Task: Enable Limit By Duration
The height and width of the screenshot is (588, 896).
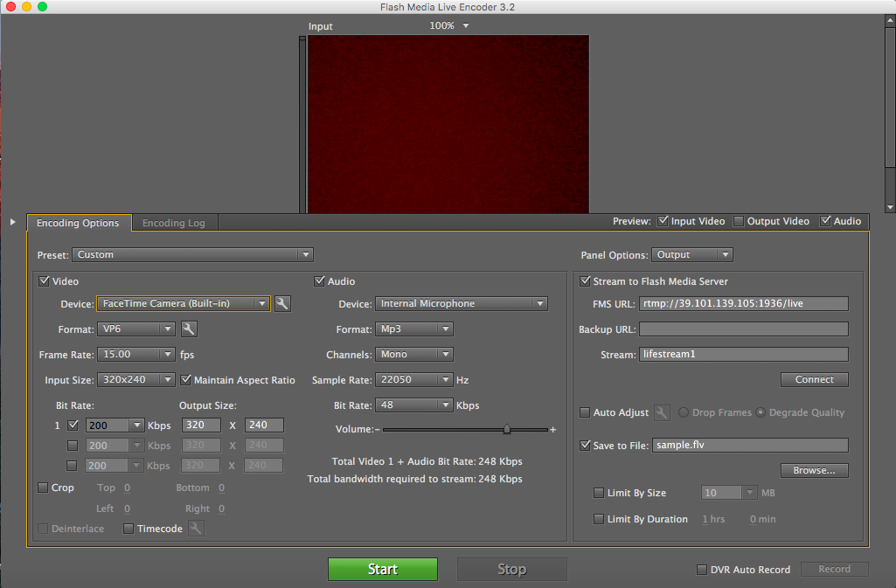Action: pyautogui.click(x=599, y=519)
